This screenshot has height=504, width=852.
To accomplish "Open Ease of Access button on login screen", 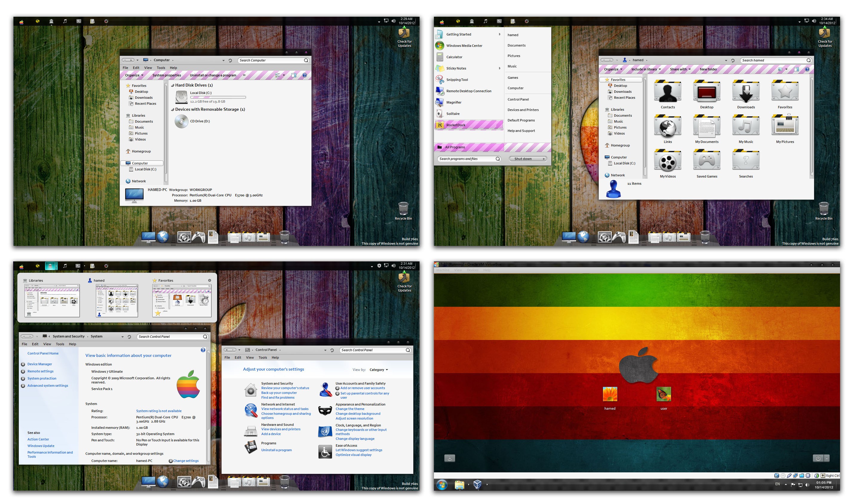I will [449, 458].
